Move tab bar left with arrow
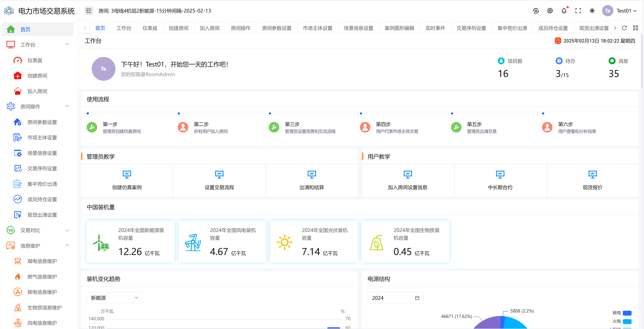 tap(85, 28)
